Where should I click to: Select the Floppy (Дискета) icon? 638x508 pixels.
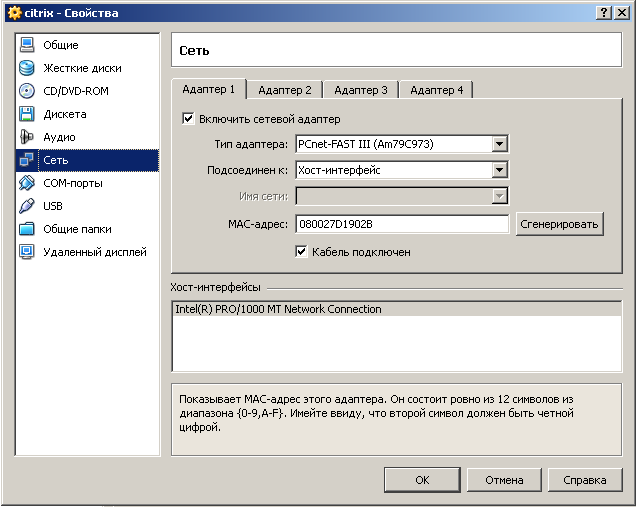(27, 114)
